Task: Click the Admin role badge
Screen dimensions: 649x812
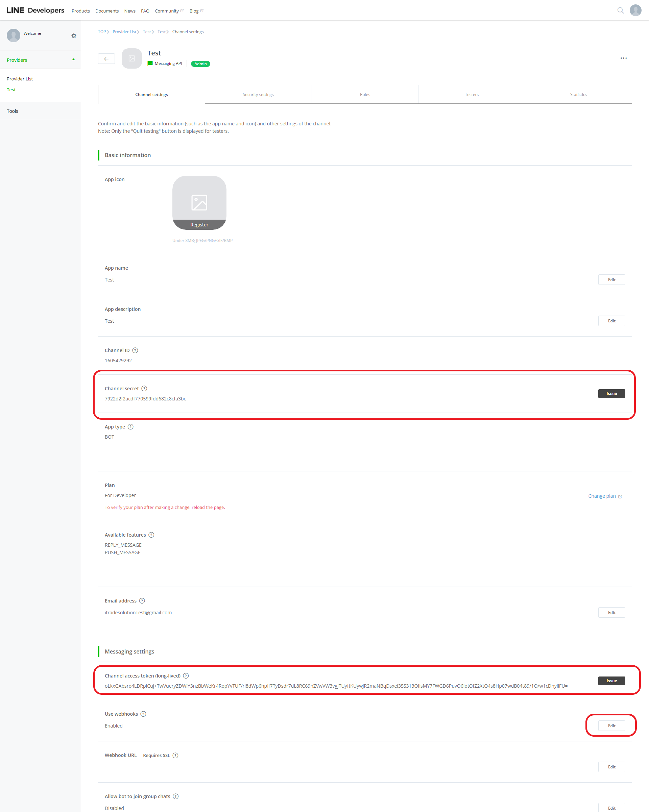Action: point(200,64)
